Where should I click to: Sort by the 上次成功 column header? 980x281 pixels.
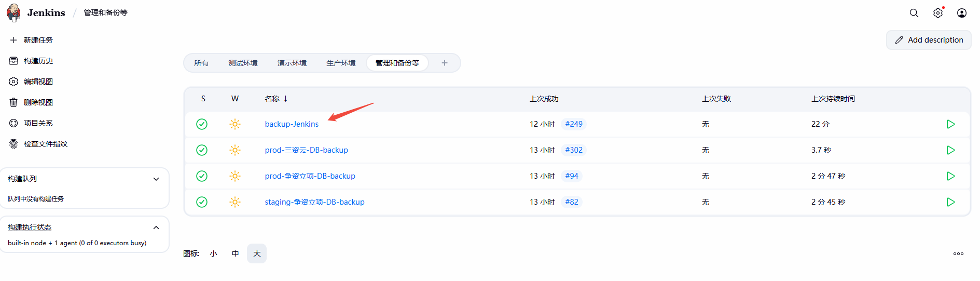(x=544, y=99)
